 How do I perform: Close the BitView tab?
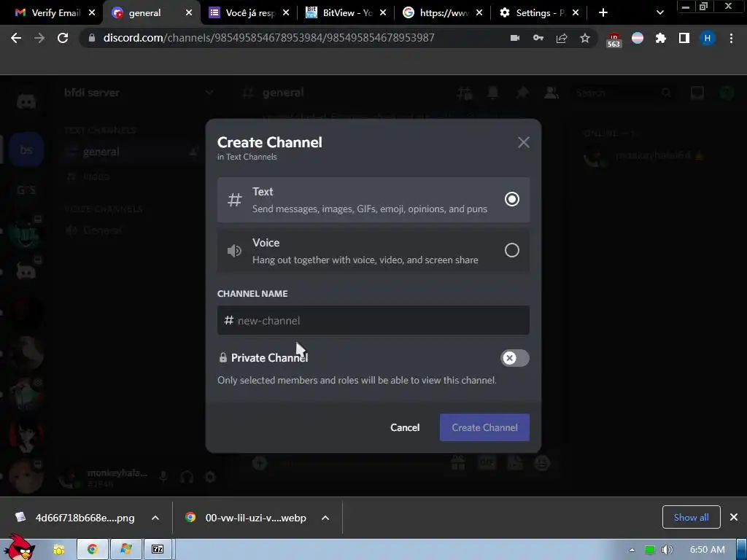pos(382,13)
